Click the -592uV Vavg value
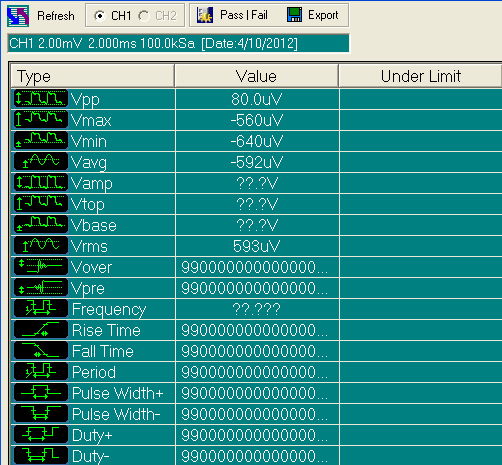Viewport: 502px width, 465px height. [256, 162]
